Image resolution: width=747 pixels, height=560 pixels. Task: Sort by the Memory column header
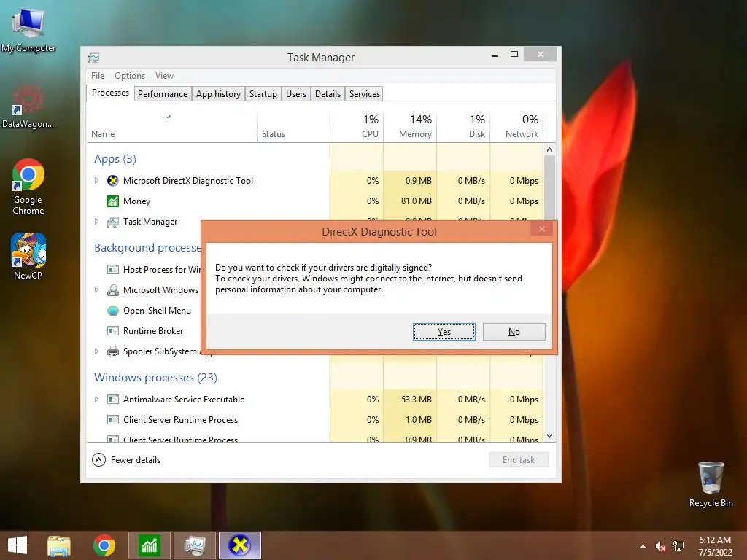(410, 127)
